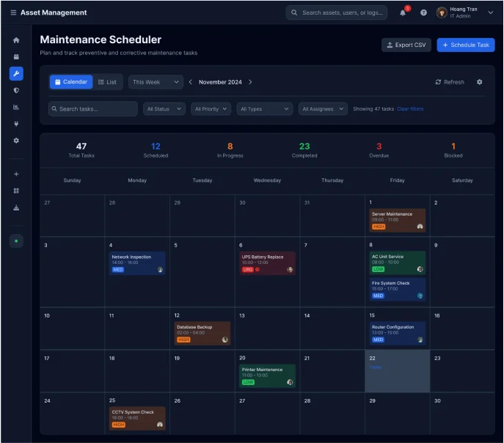The height and width of the screenshot is (443, 504).
Task: Open the AC Unit Service task card
Action: click(x=398, y=263)
